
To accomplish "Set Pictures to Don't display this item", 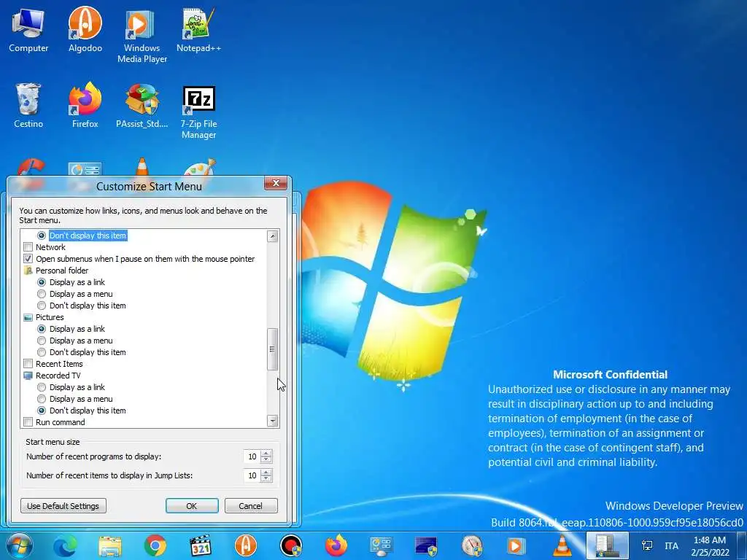I will tap(42, 352).
